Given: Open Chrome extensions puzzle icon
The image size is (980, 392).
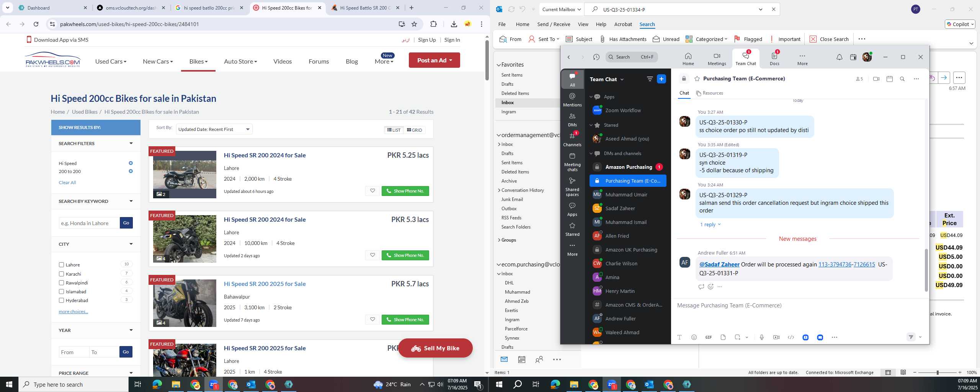Looking at the screenshot, I should (433, 24).
